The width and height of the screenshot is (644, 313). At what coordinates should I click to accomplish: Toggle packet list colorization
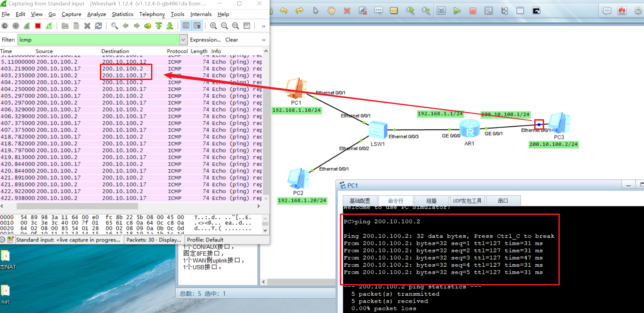[x=186, y=26]
